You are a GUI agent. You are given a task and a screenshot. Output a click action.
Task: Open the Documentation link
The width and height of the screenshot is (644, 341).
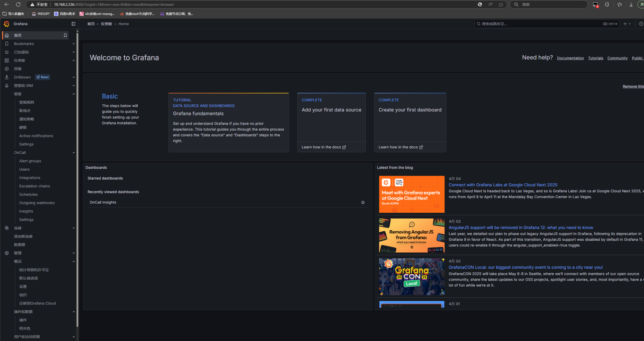coord(570,58)
